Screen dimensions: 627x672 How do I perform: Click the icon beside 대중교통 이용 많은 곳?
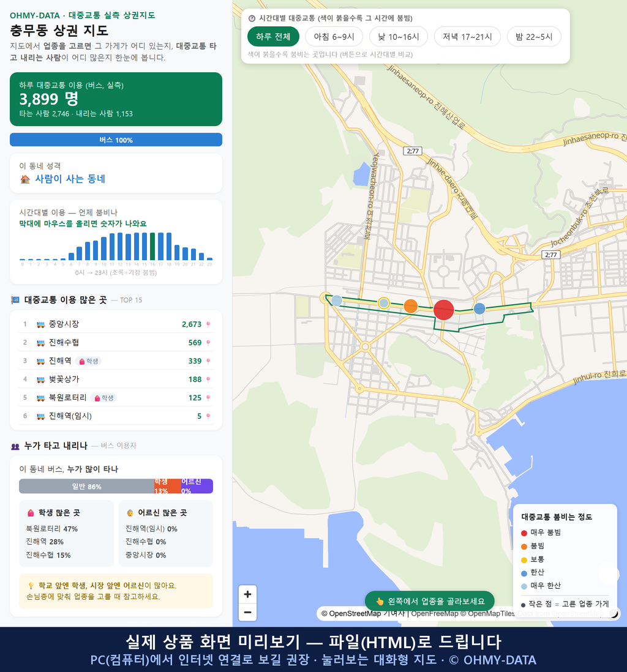pyautogui.click(x=15, y=300)
